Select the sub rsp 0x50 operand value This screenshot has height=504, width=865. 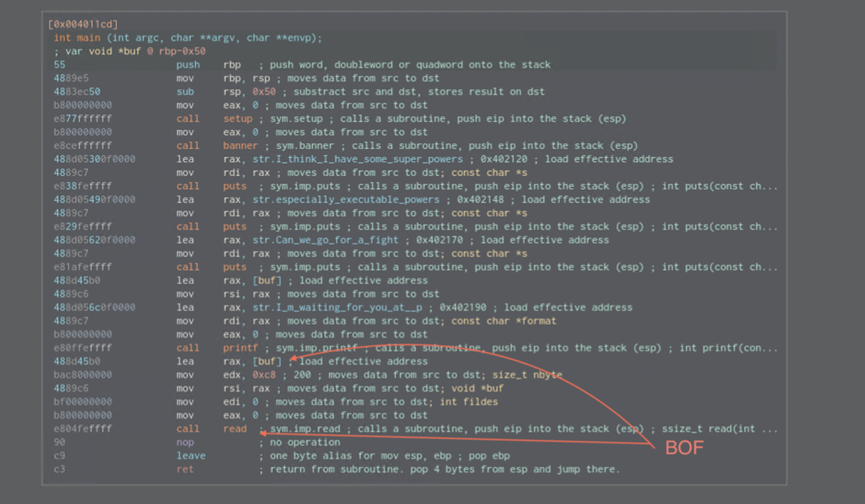point(263,92)
